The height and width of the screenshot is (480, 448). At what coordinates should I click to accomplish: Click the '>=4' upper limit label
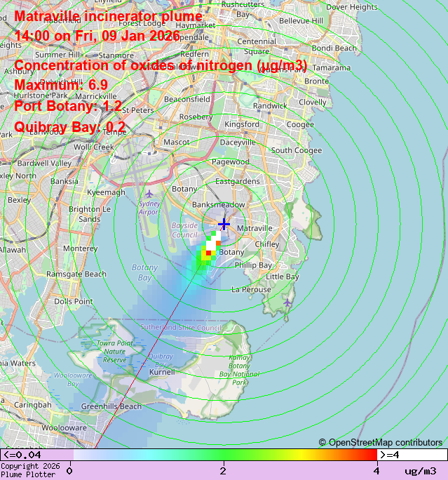(x=390, y=455)
